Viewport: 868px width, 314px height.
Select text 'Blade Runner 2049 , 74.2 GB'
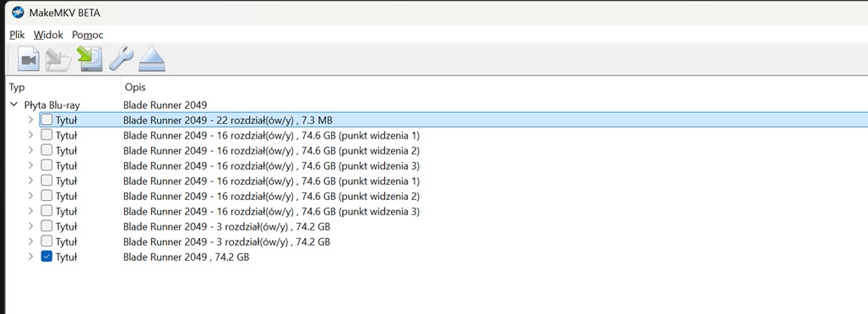(186, 257)
